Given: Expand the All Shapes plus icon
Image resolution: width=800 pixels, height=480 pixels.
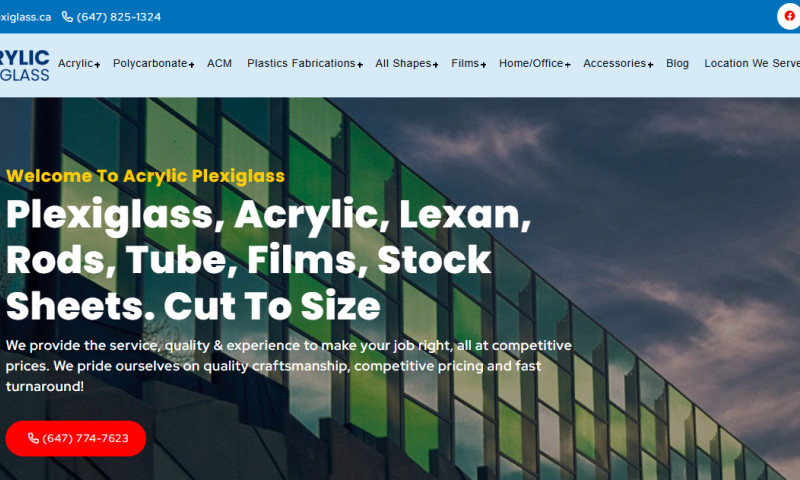Looking at the screenshot, I should click(x=435, y=65).
